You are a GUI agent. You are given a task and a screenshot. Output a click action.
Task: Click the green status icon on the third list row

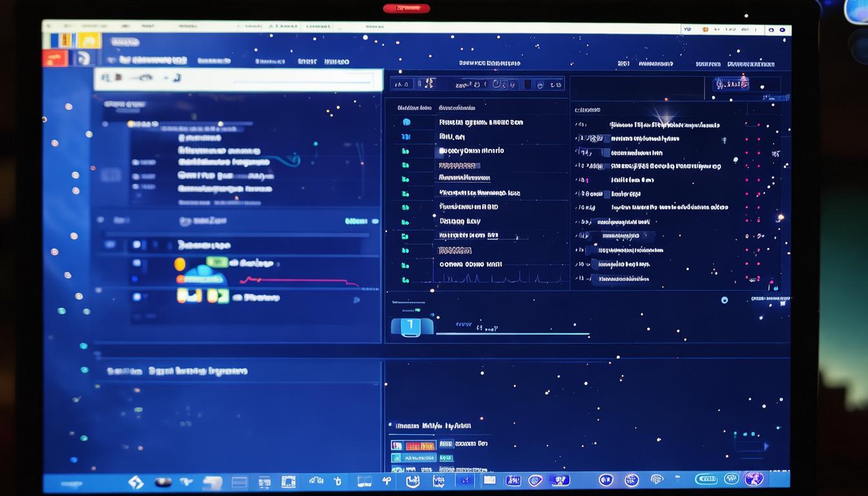point(406,150)
